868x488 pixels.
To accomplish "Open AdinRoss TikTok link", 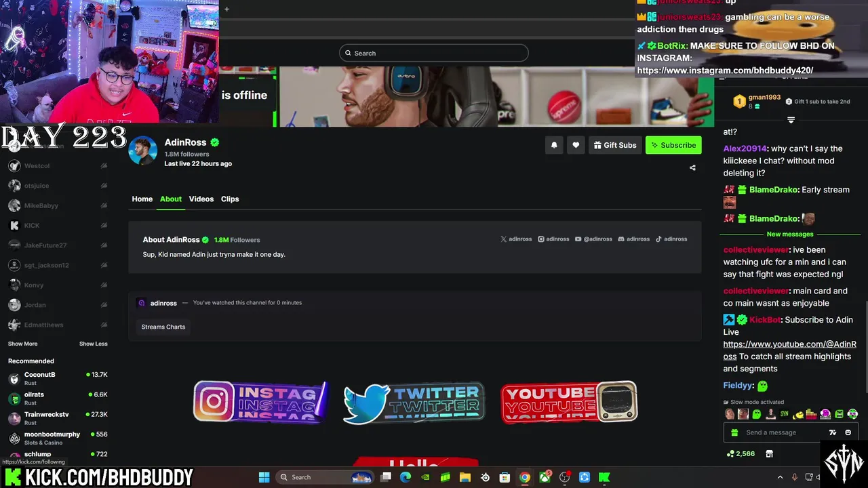I will [x=671, y=239].
